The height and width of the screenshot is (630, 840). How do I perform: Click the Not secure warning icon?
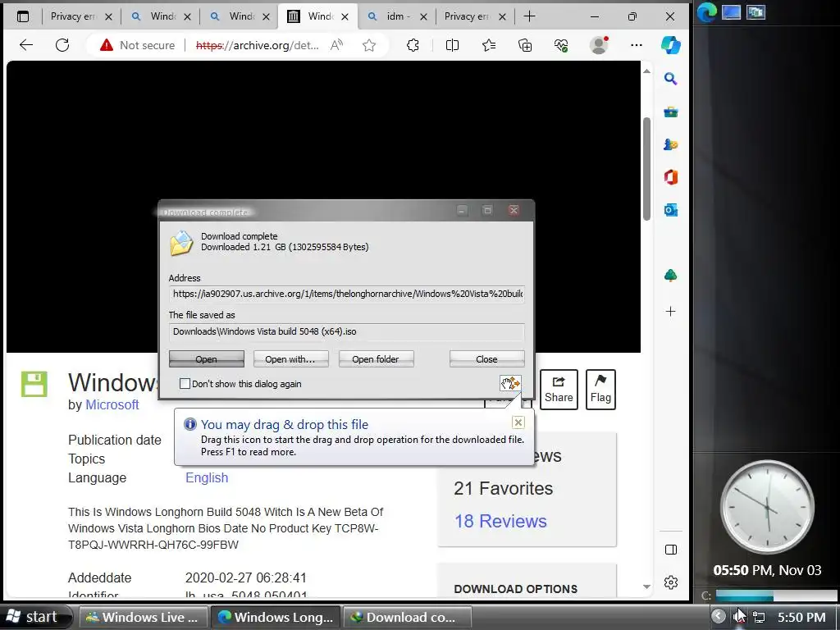pos(107,45)
